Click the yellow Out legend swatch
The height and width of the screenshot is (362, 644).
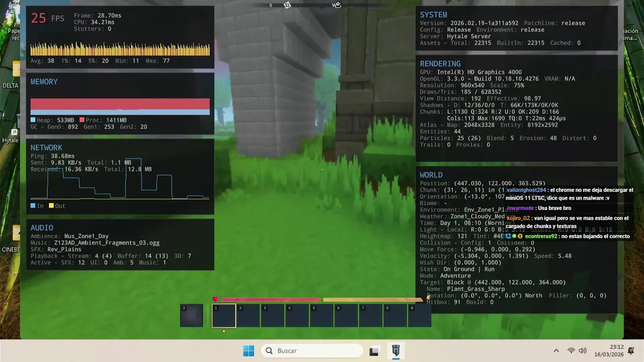click(51, 206)
